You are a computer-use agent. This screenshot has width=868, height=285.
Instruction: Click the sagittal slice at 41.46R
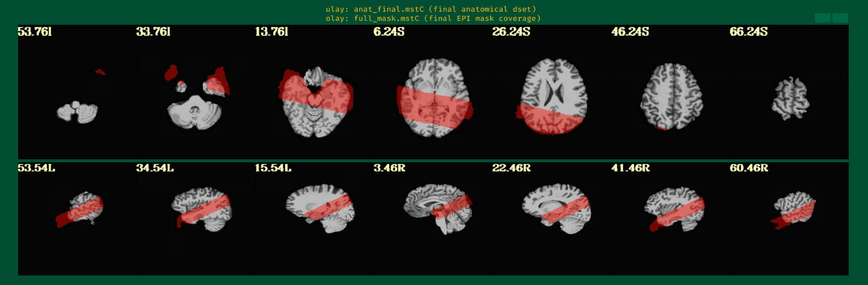[674, 208]
